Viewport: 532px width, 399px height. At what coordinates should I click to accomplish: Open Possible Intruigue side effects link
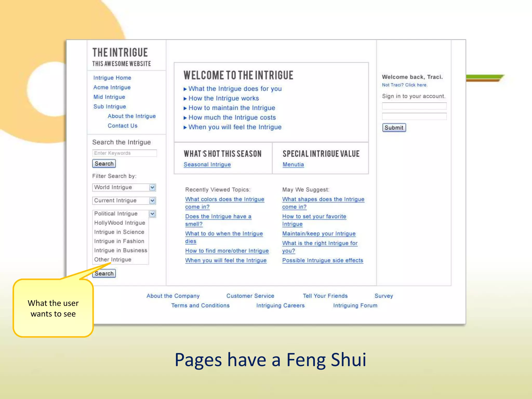(323, 260)
